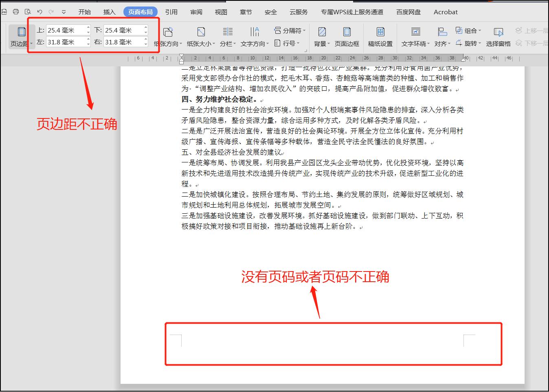The image size is (549, 392).
Task: Click the 分栏 columns button
Action: [x=227, y=37]
